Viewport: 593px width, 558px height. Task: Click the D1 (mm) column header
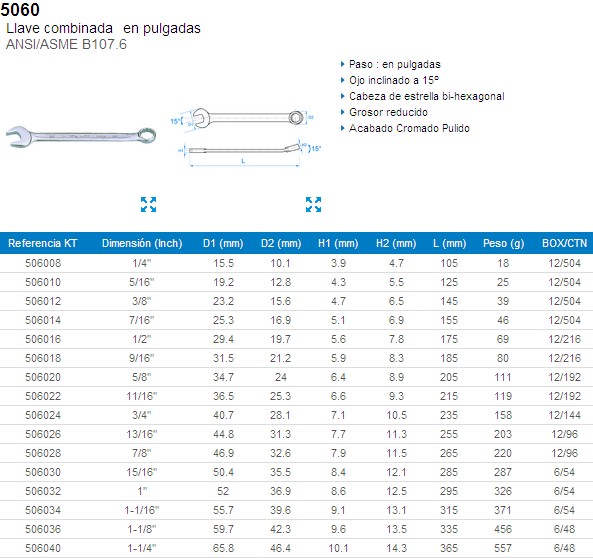223,243
